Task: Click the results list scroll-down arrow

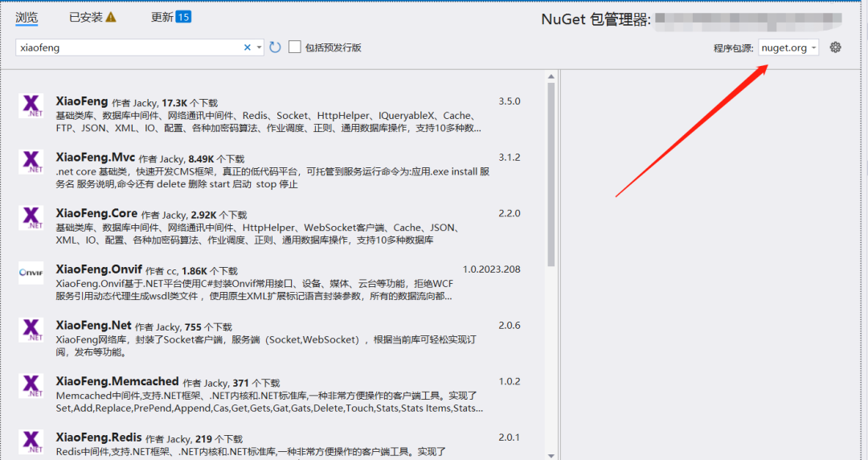Action: [x=551, y=455]
